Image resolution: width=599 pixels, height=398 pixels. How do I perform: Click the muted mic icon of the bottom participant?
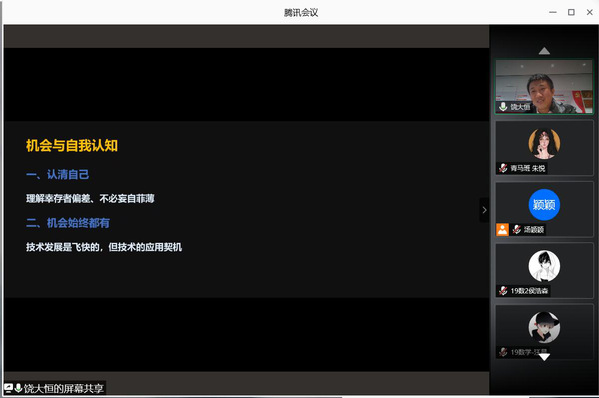tap(503, 352)
